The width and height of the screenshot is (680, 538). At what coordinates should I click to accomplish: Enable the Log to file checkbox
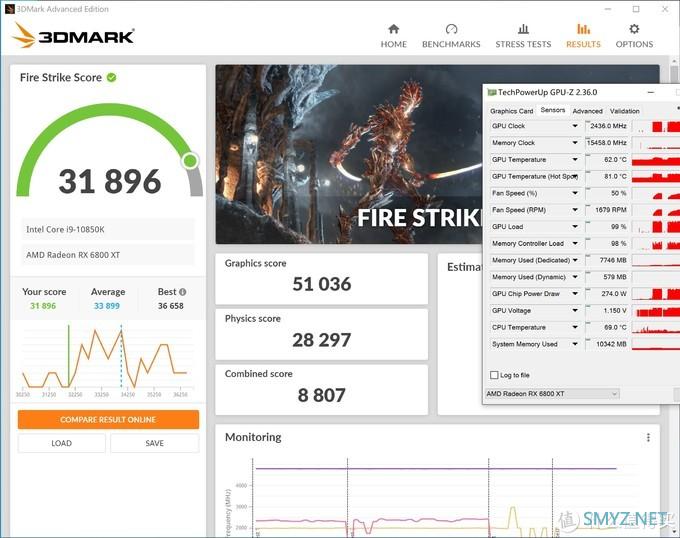tap(494, 375)
